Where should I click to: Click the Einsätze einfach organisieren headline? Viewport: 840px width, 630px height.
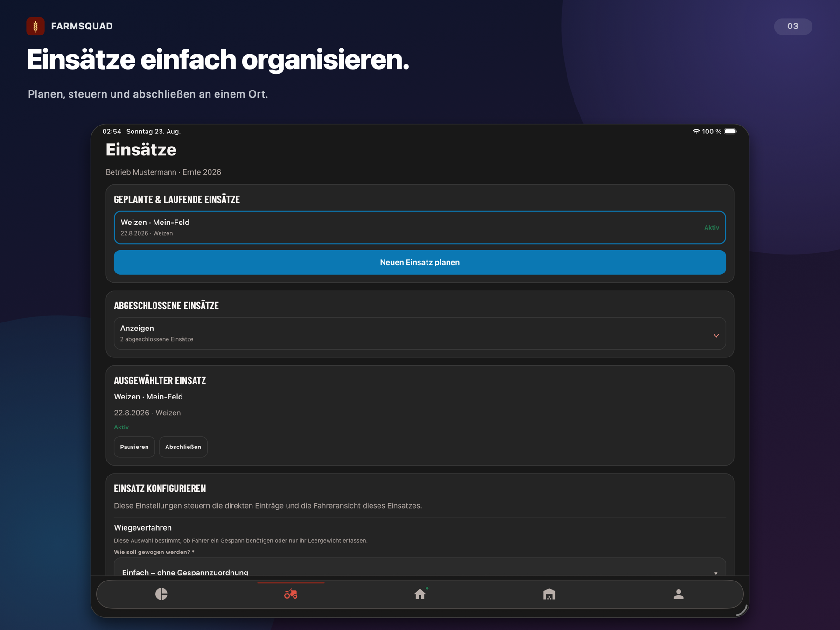tap(217, 60)
